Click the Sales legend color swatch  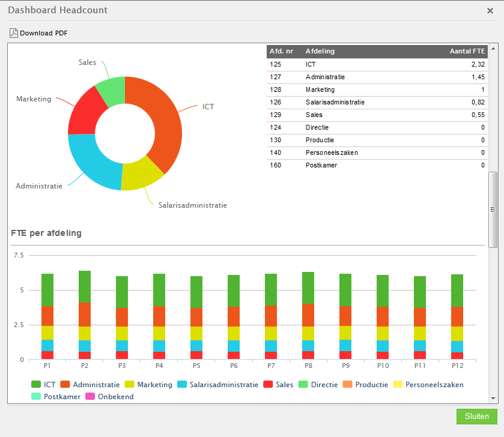coord(269,384)
